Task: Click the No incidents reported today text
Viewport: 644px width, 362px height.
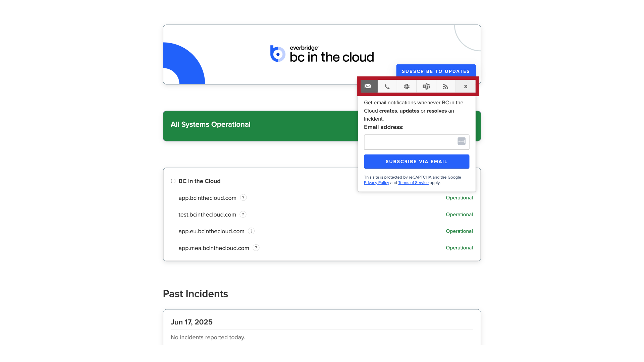Action: (x=208, y=337)
